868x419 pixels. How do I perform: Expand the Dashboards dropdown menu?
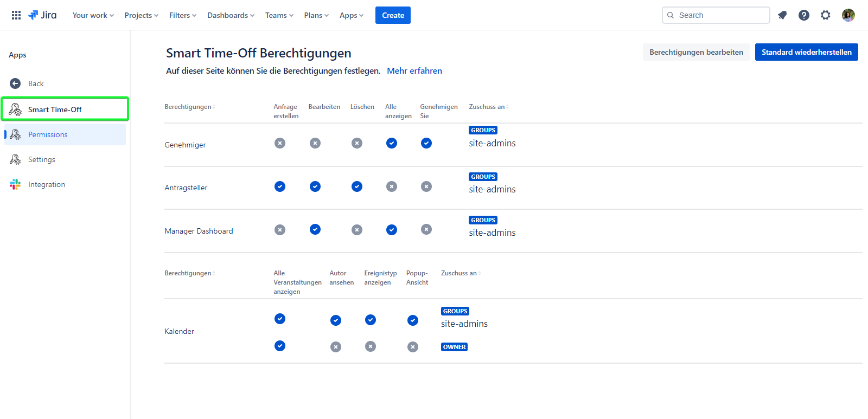click(x=231, y=15)
